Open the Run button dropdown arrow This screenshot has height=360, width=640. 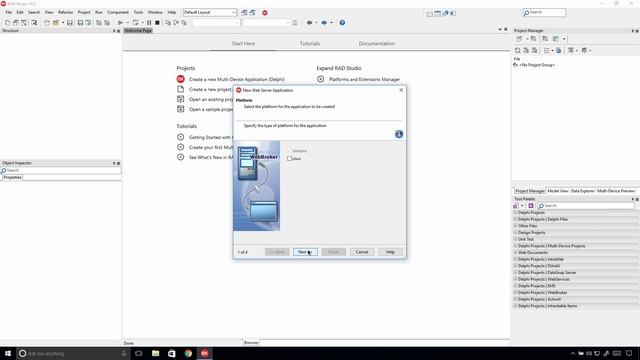point(127,23)
